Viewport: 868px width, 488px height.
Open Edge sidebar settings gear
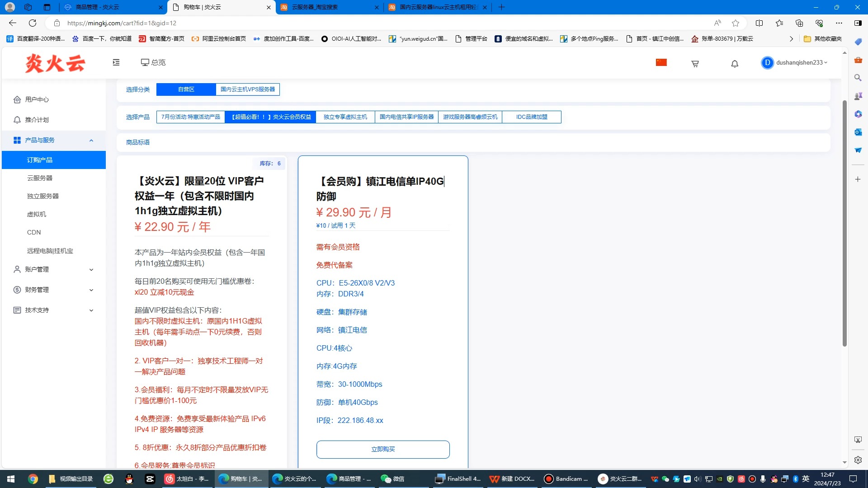pos(858,460)
